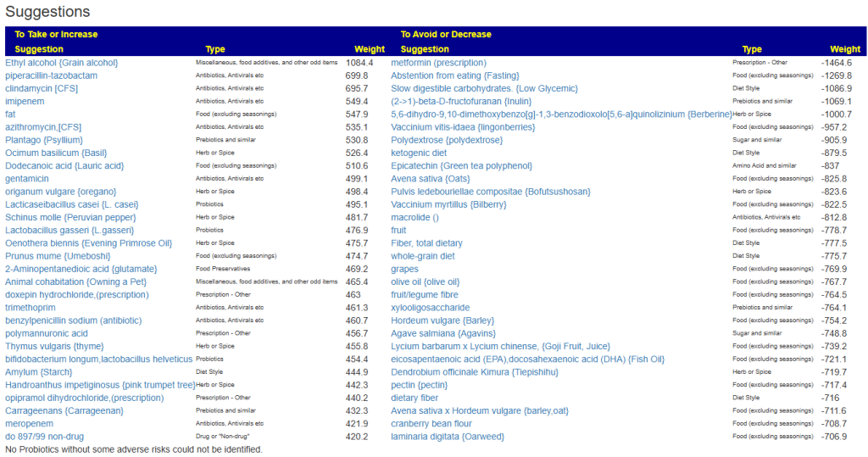868x457 pixels.
Task: Open do 897/99 non-drug link
Action: click(x=44, y=437)
